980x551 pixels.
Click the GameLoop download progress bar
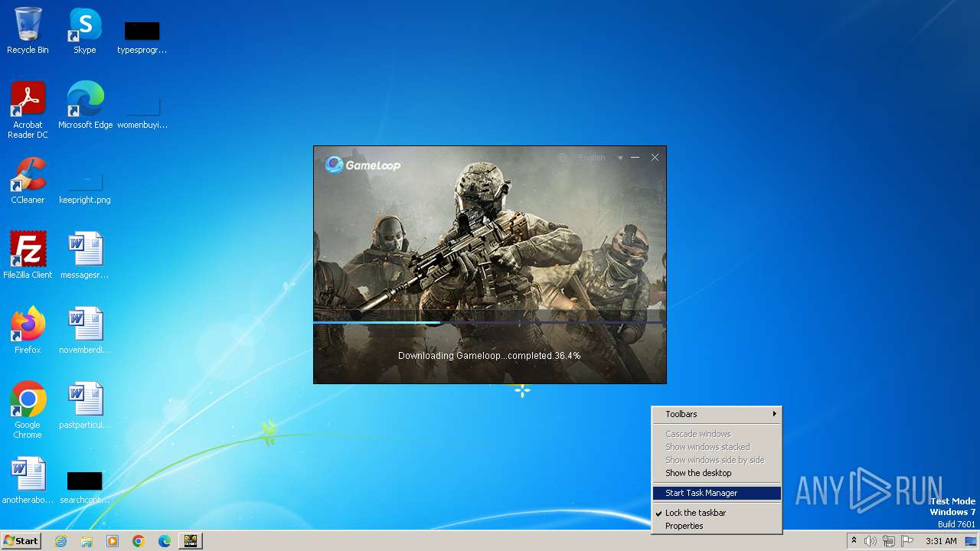(x=489, y=323)
